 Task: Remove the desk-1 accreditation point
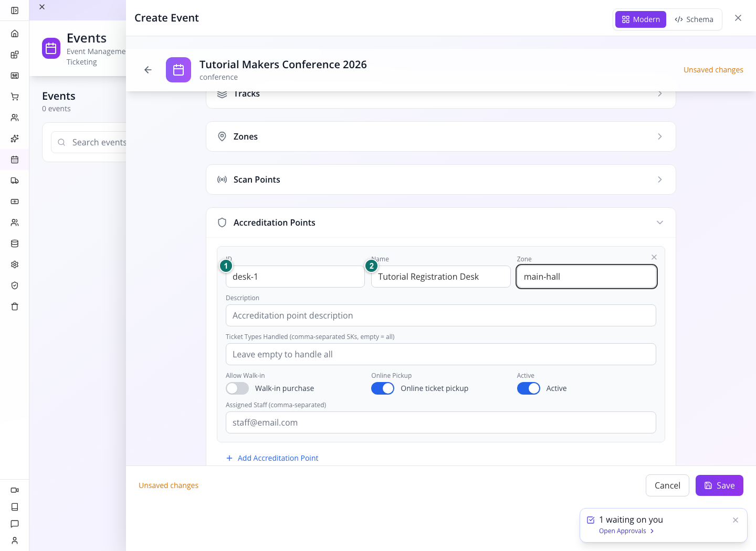click(x=654, y=257)
